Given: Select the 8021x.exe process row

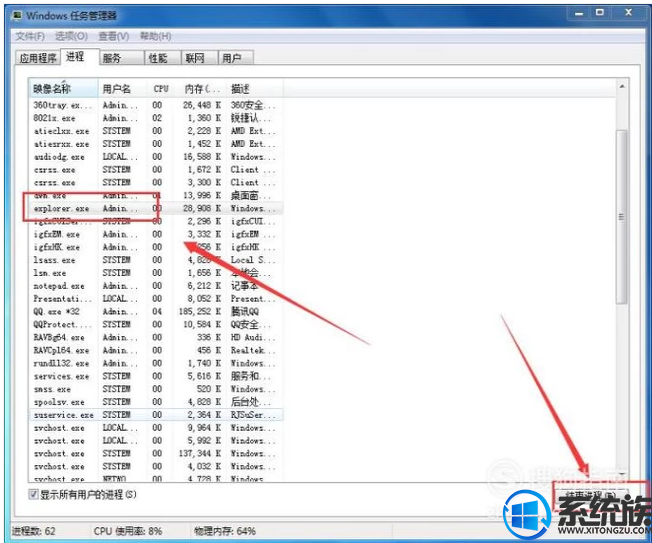Looking at the screenshot, I should 156,118.
